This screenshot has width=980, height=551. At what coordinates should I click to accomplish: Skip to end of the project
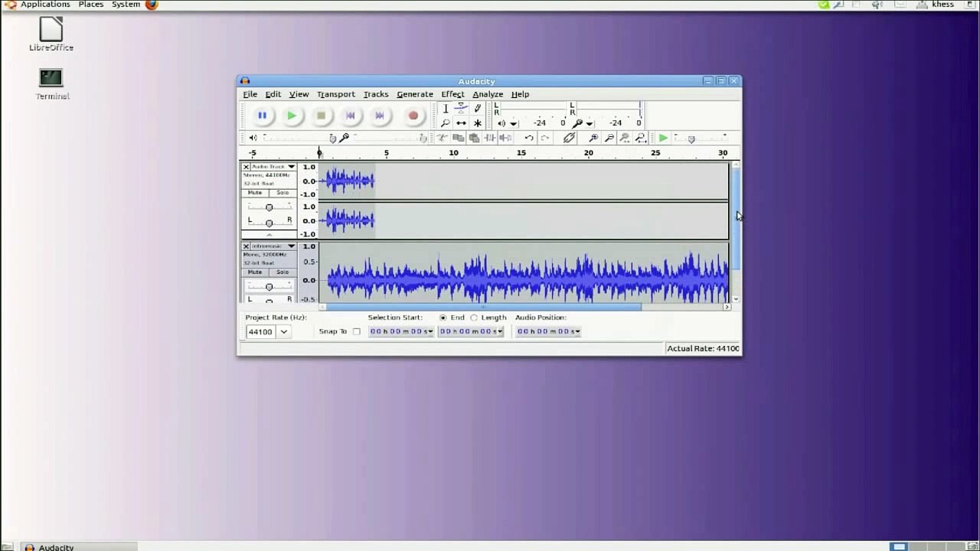point(380,116)
